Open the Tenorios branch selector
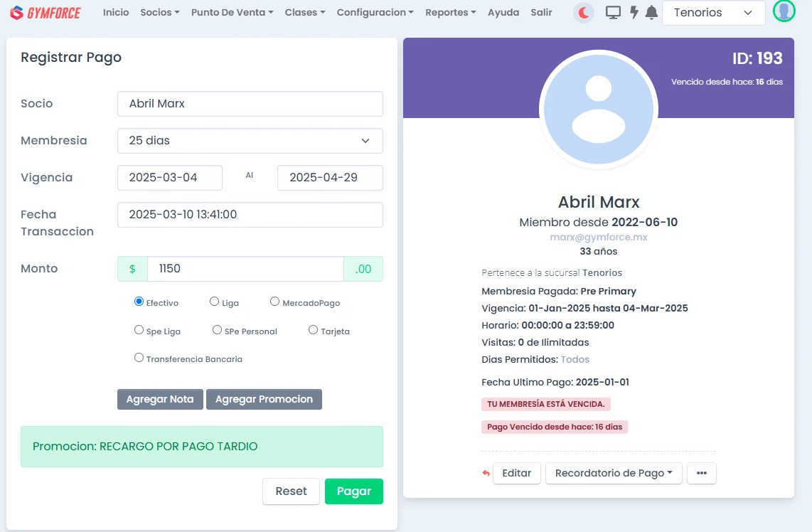812x532 pixels. pos(713,13)
